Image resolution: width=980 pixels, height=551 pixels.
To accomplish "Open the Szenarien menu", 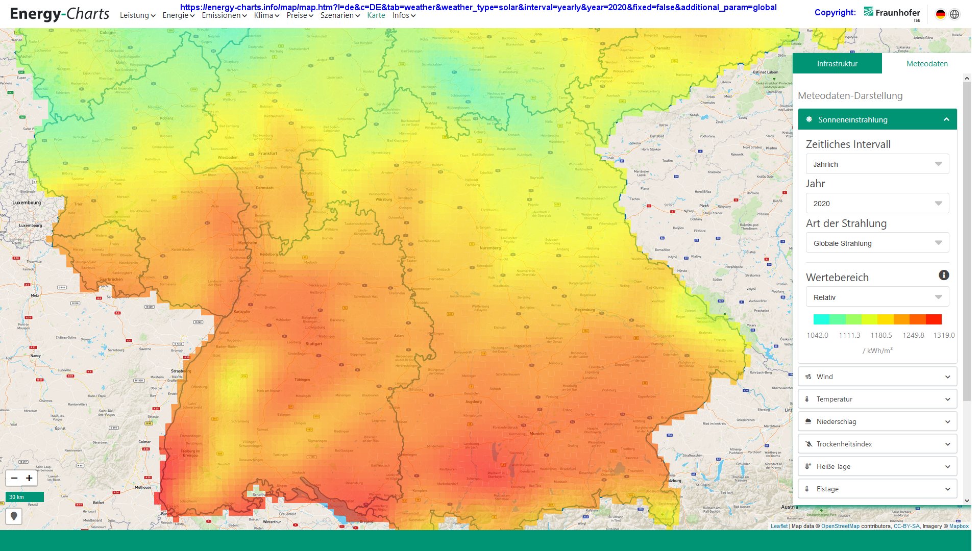I will coord(340,15).
